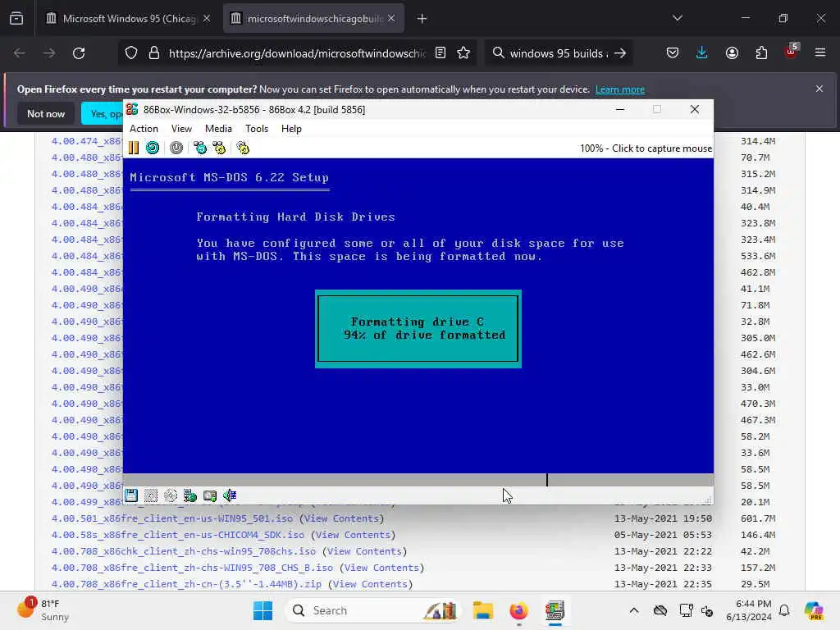Click the greyed-out second drive status icon

click(x=151, y=495)
